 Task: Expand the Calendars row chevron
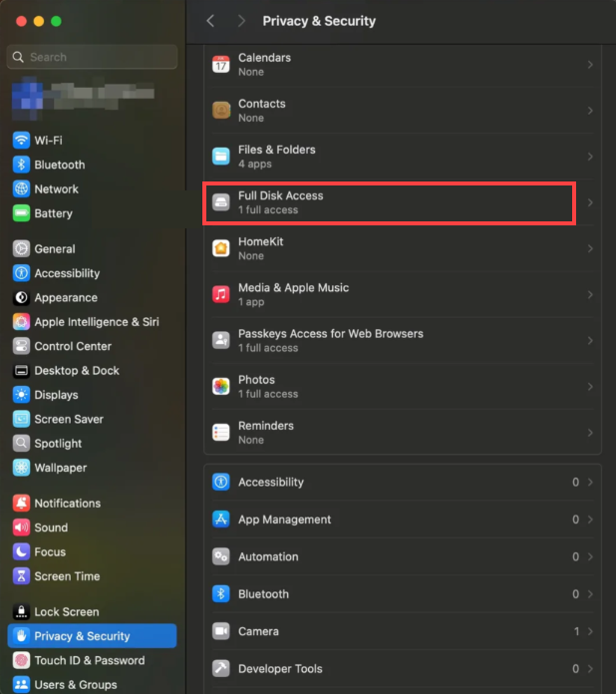(590, 65)
